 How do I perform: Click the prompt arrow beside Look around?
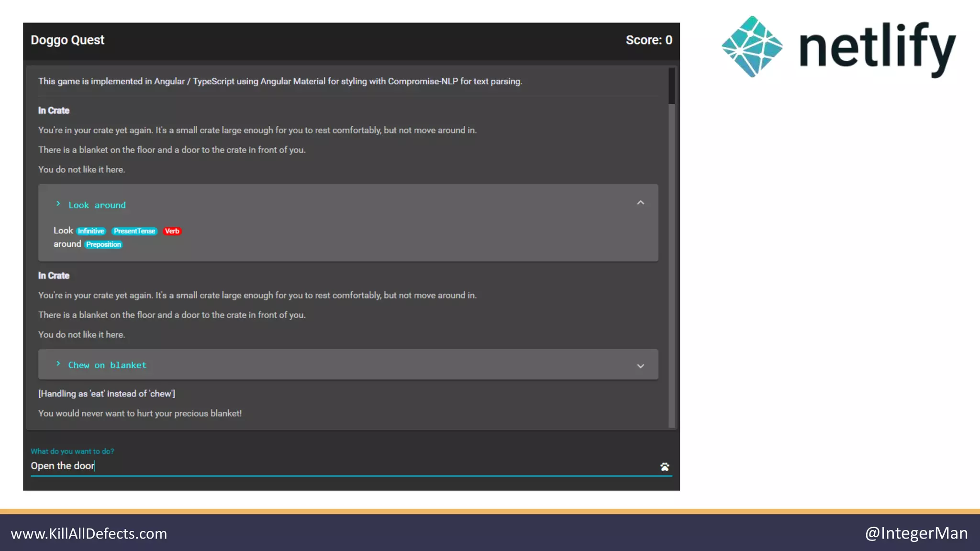pyautogui.click(x=58, y=204)
